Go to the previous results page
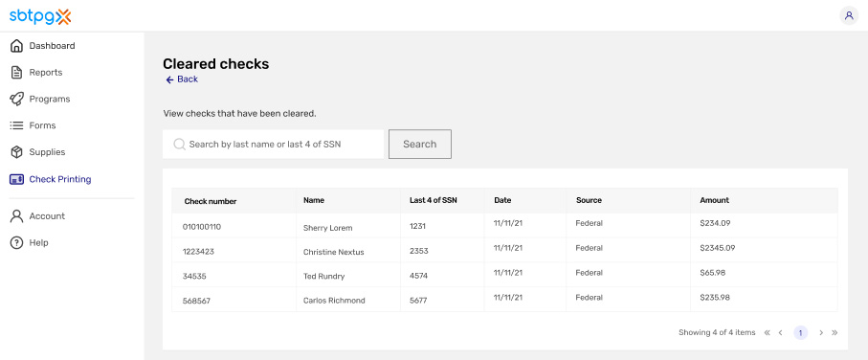The height and width of the screenshot is (360, 868). pyautogui.click(x=781, y=333)
